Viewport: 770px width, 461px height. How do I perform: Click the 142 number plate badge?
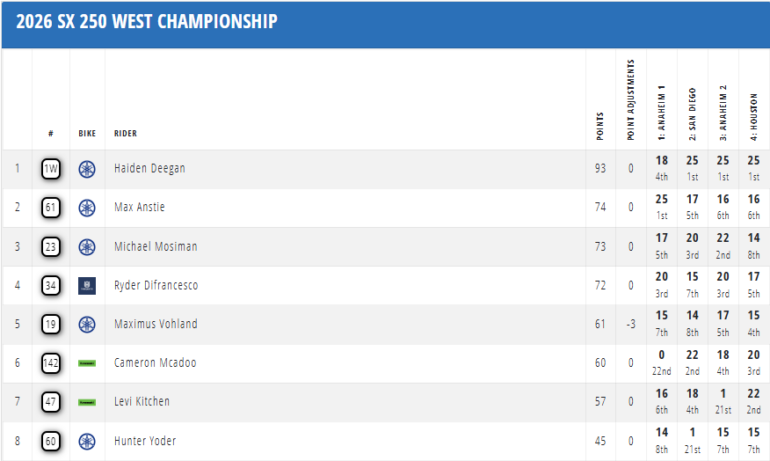(51, 363)
